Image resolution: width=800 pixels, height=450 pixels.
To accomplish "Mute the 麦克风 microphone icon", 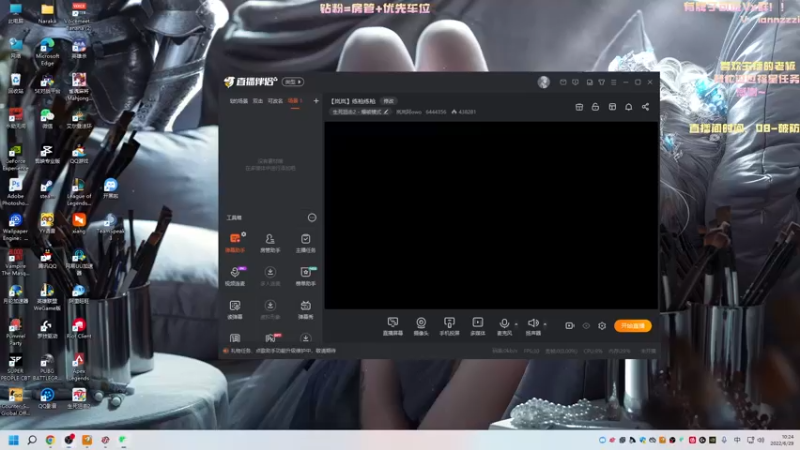I will pyautogui.click(x=504, y=323).
